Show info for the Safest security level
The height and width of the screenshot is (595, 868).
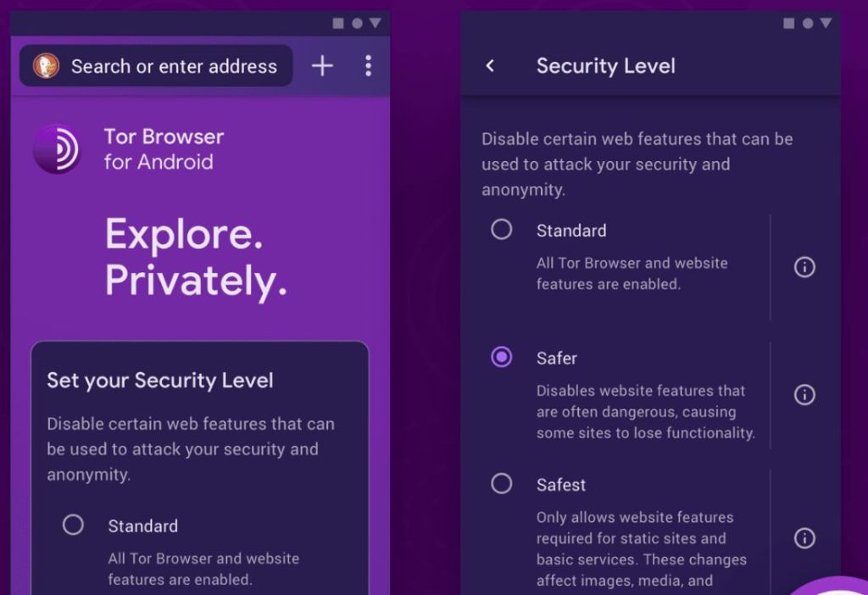click(804, 538)
